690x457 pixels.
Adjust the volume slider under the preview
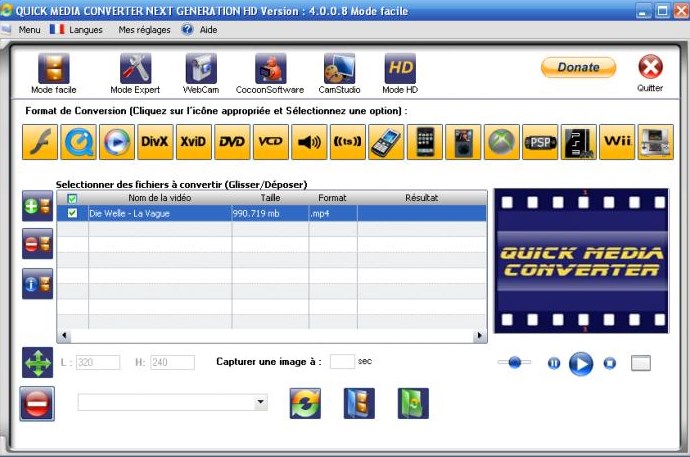[x=514, y=362]
